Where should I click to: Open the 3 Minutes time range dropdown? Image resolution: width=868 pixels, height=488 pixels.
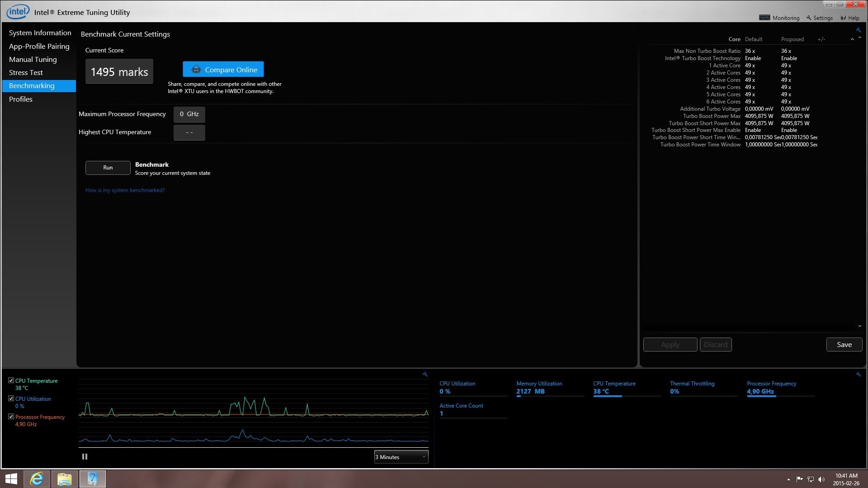401,457
